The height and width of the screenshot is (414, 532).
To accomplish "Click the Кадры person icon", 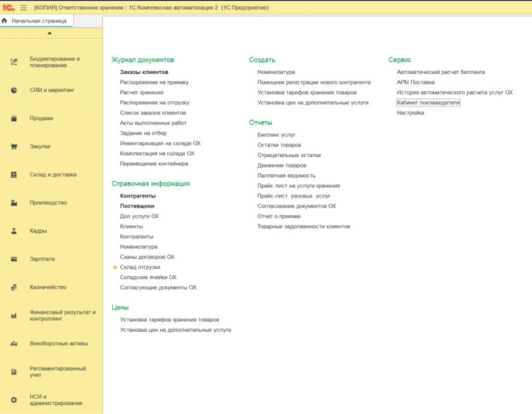I will pos(14,231).
